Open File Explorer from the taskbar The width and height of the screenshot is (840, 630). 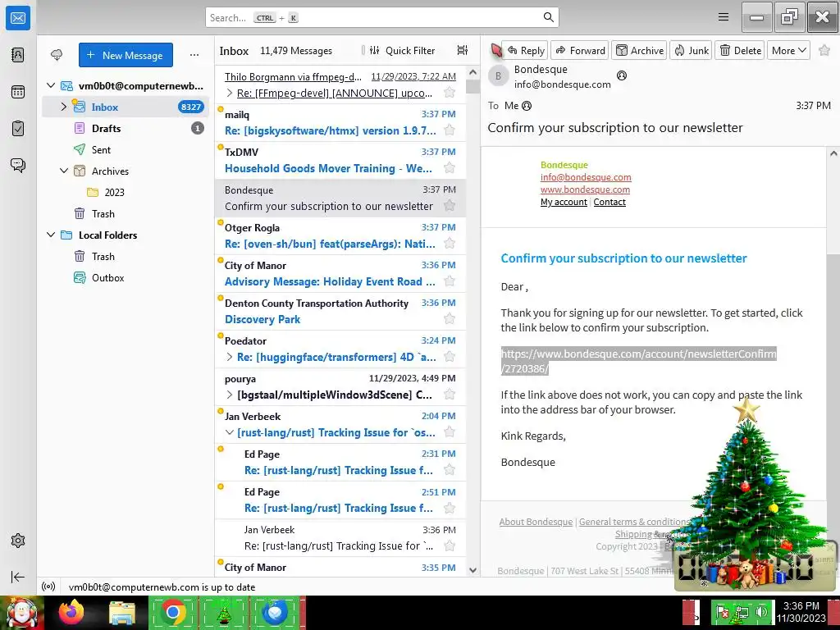coord(122,613)
